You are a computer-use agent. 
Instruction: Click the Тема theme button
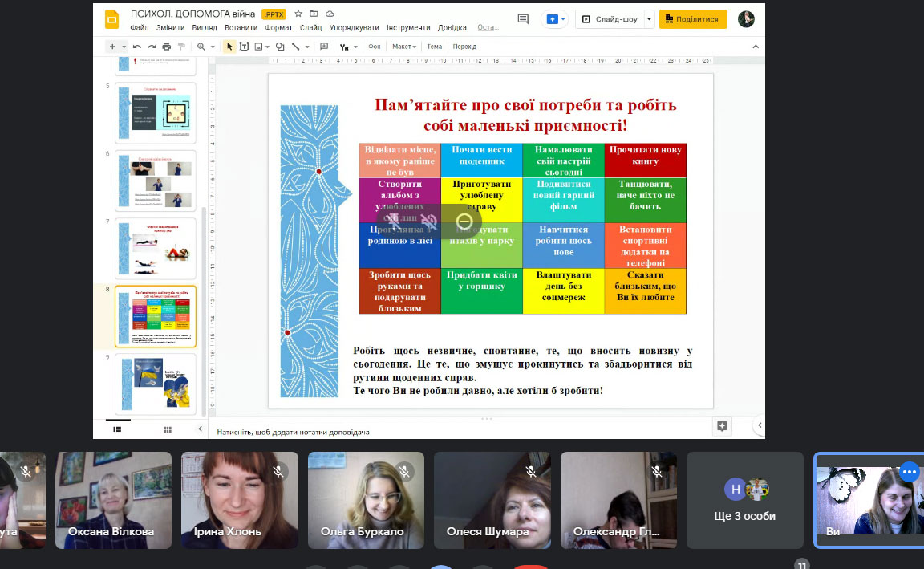(x=434, y=47)
